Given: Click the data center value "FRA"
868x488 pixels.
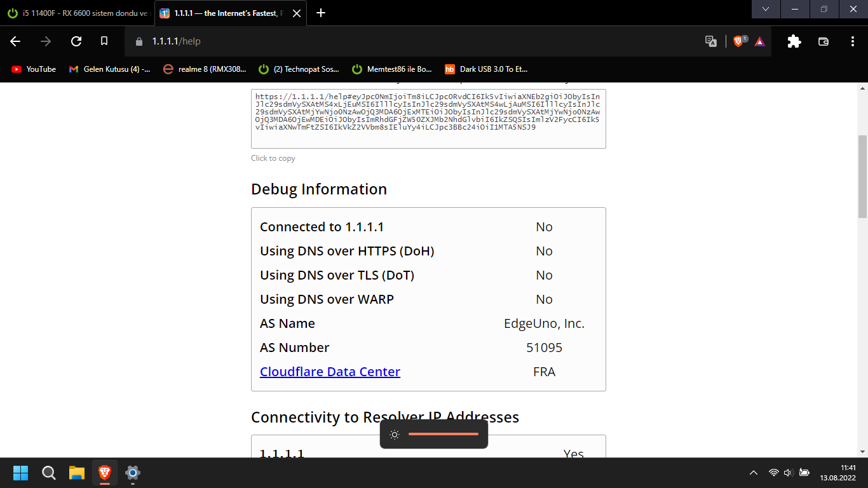Looking at the screenshot, I should (544, 372).
